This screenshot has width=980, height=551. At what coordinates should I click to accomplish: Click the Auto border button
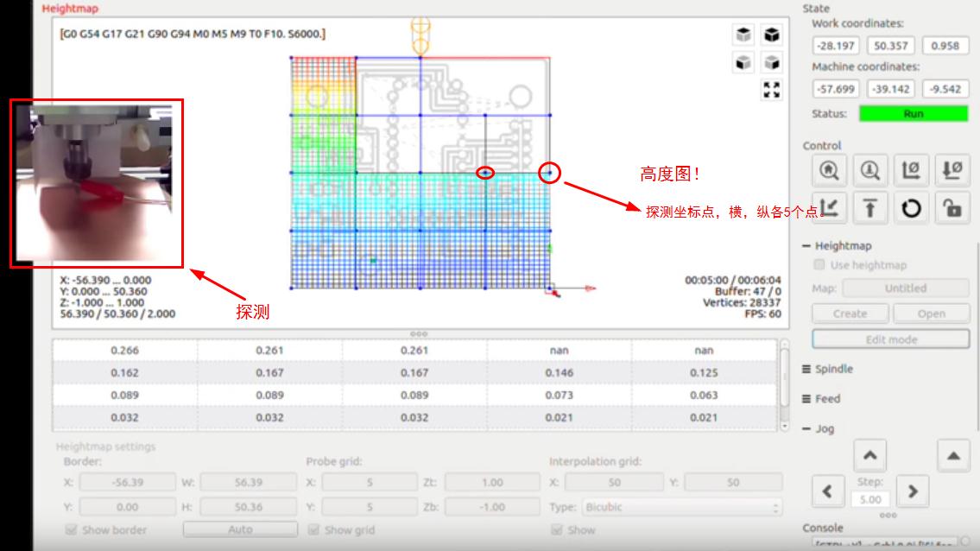240,529
